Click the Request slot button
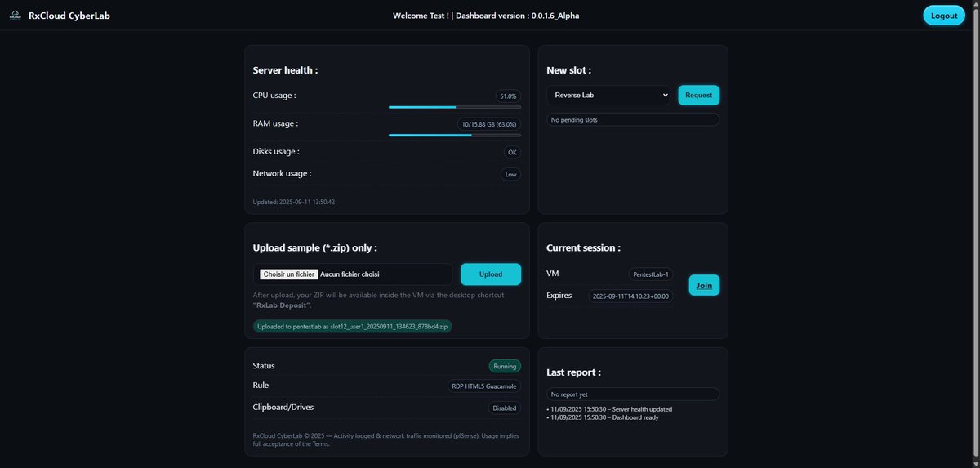The image size is (980, 468). click(698, 95)
